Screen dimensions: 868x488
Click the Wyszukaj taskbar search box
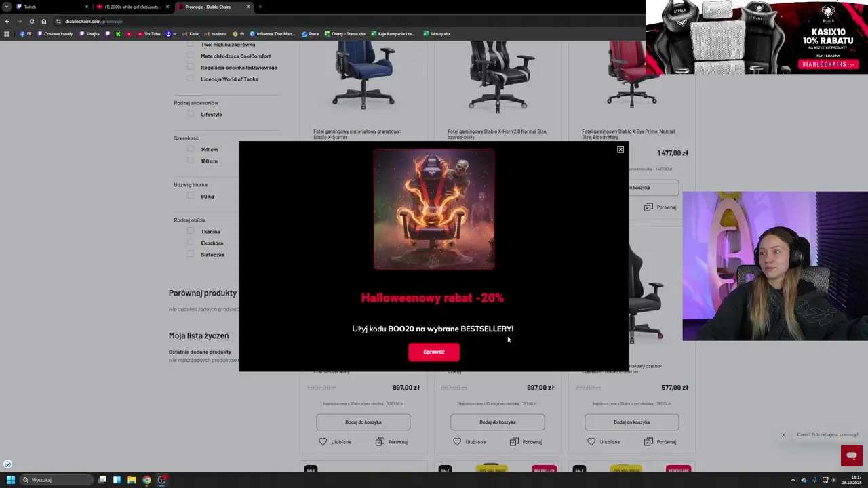57,480
